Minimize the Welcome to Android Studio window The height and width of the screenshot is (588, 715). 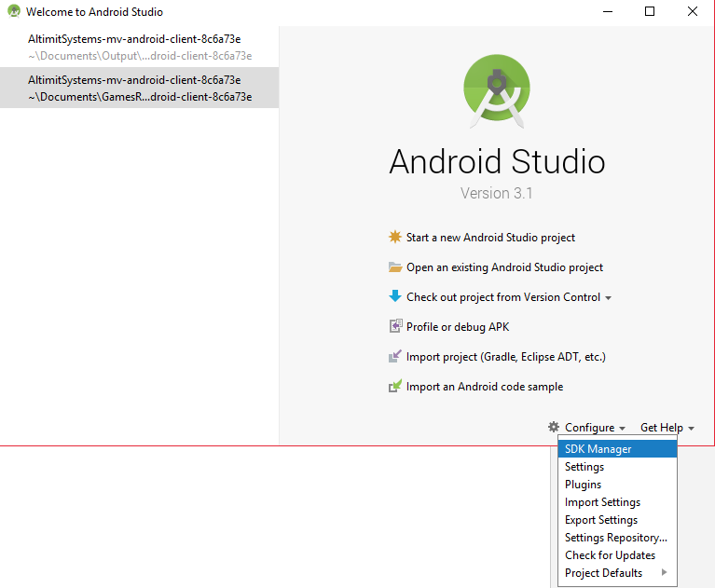click(608, 11)
